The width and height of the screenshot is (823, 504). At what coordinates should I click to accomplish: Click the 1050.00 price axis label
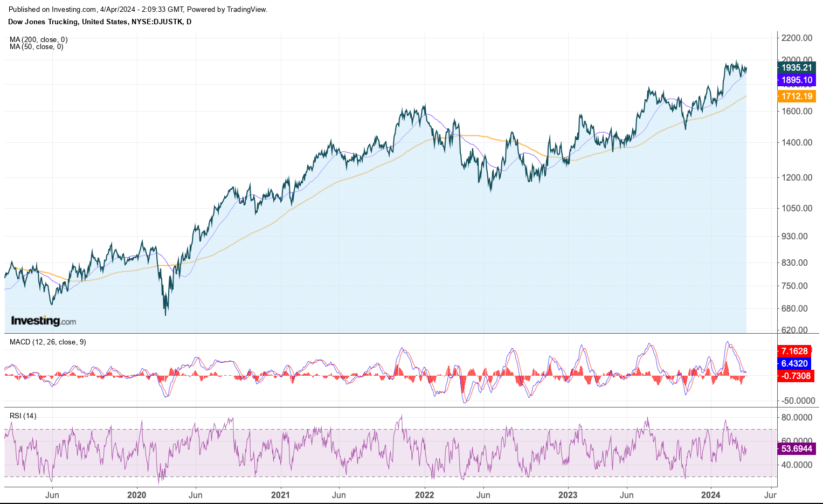(797, 209)
